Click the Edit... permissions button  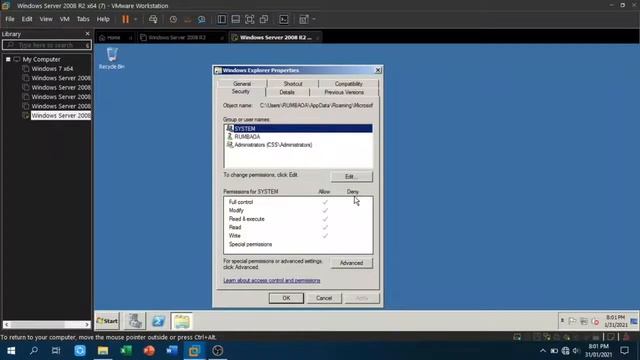tap(351, 177)
